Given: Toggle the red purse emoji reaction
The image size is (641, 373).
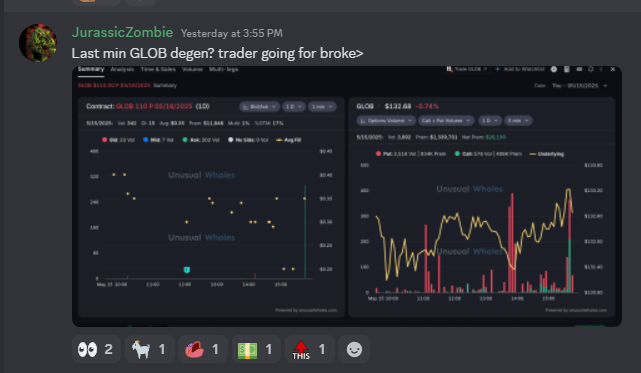Looking at the screenshot, I should click(203, 349).
